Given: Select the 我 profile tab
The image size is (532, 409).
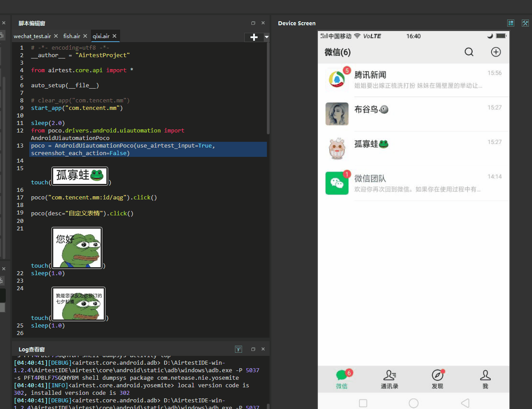Looking at the screenshot, I should 485,379.
